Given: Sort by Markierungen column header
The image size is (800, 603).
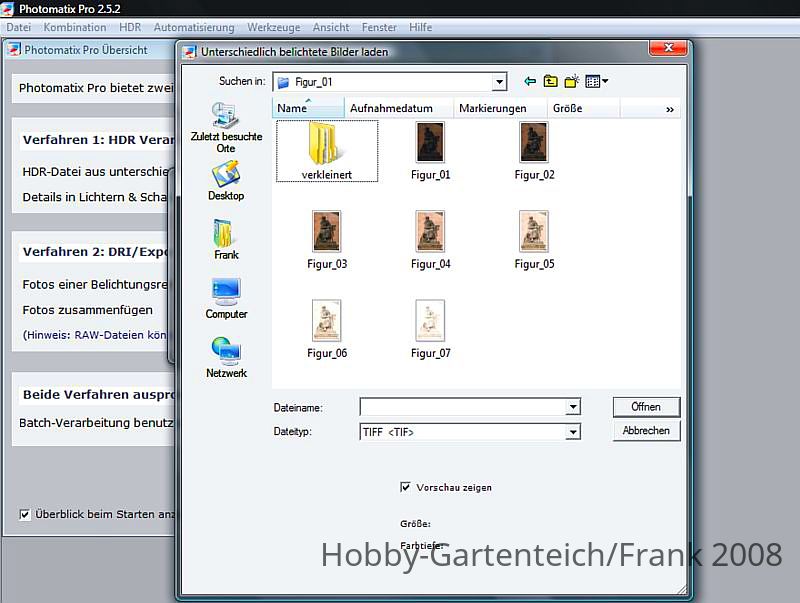Looking at the screenshot, I should click(x=500, y=108).
